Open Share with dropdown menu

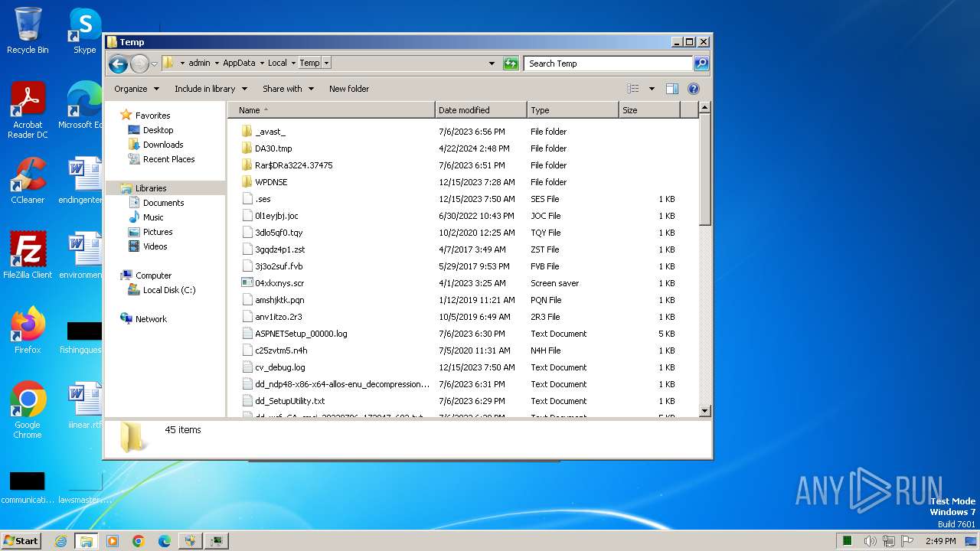click(288, 89)
